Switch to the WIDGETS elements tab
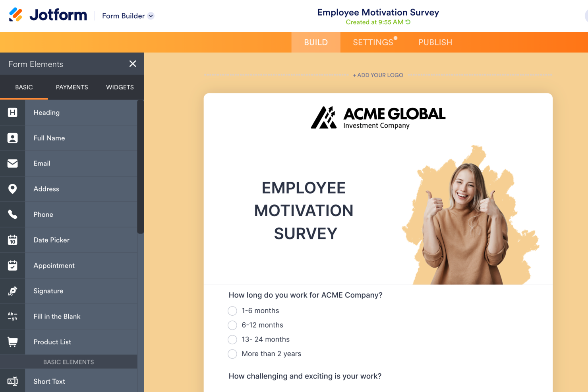 coord(120,87)
